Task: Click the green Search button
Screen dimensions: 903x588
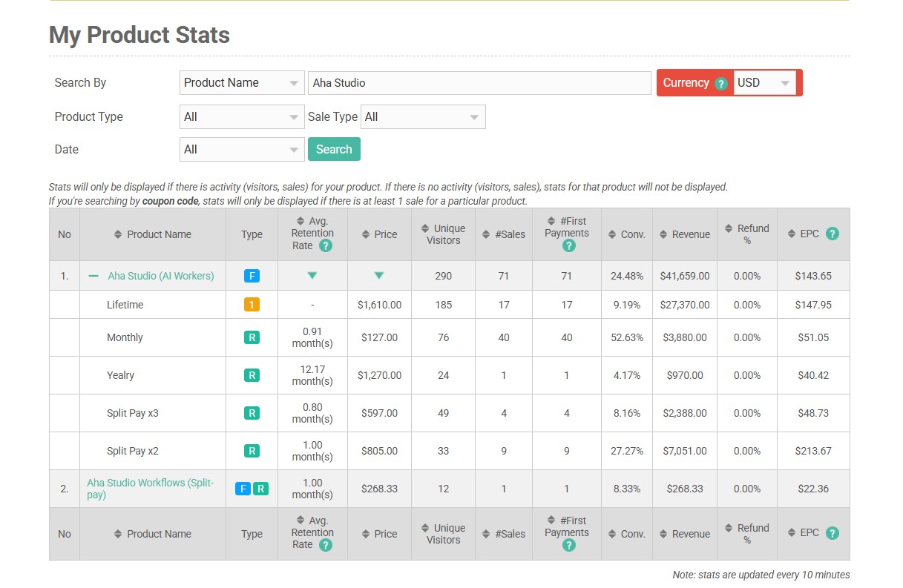Action: [334, 149]
